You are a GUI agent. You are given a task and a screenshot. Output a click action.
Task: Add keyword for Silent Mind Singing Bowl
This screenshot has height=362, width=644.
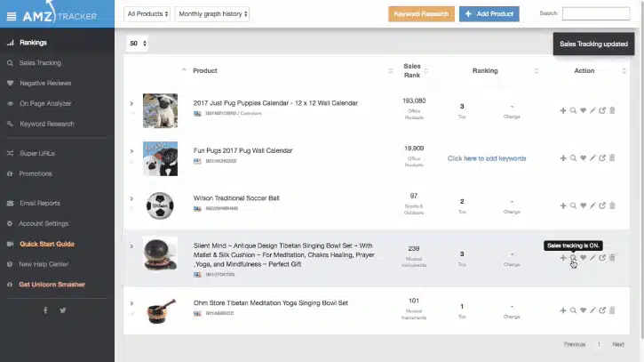pos(563,258)
